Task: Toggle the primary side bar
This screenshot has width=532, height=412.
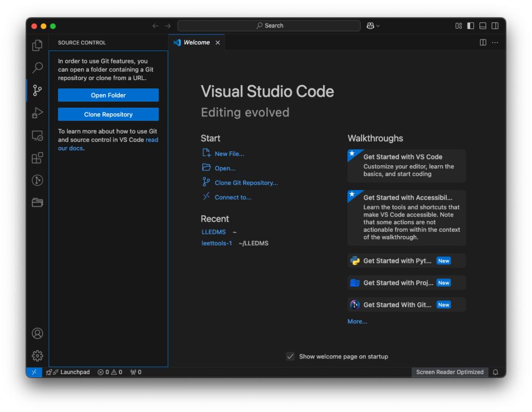Action: tap(471, 26)
